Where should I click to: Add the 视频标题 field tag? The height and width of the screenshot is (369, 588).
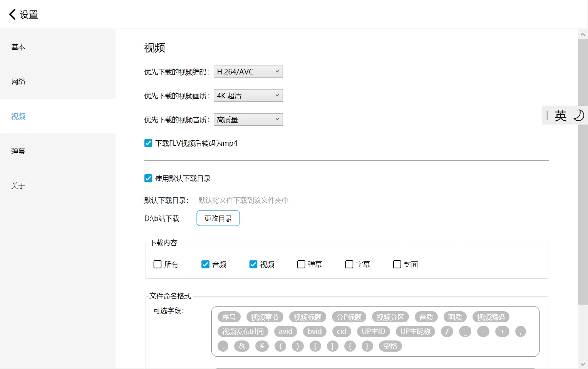pos(307,317)
